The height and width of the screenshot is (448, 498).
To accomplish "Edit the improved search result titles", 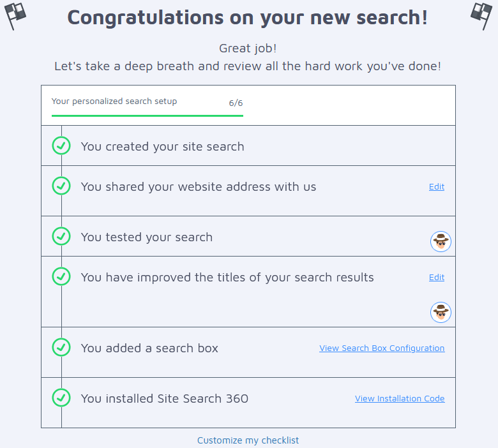I will [436, 278].
